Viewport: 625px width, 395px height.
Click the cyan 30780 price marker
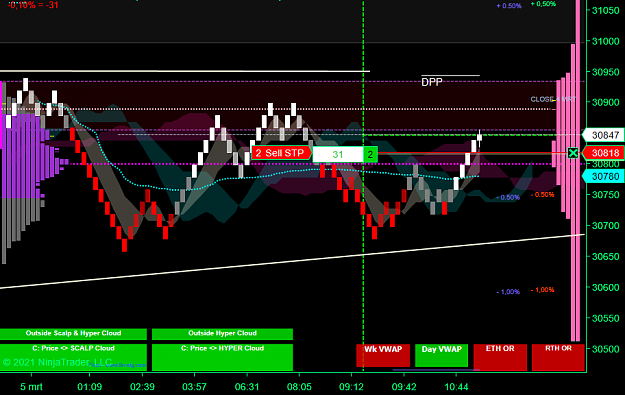click(x=603, y=176)
